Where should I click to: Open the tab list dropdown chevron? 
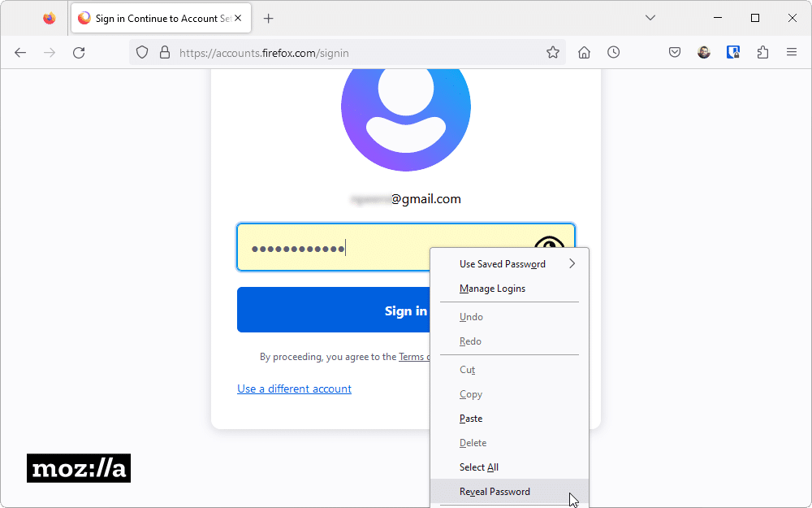650,17
